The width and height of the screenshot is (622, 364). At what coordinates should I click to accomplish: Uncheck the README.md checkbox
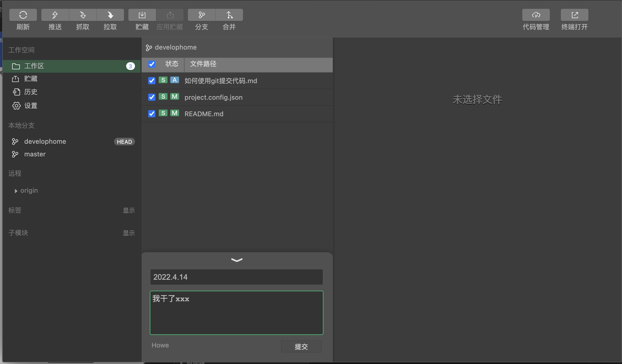point(152,114)
